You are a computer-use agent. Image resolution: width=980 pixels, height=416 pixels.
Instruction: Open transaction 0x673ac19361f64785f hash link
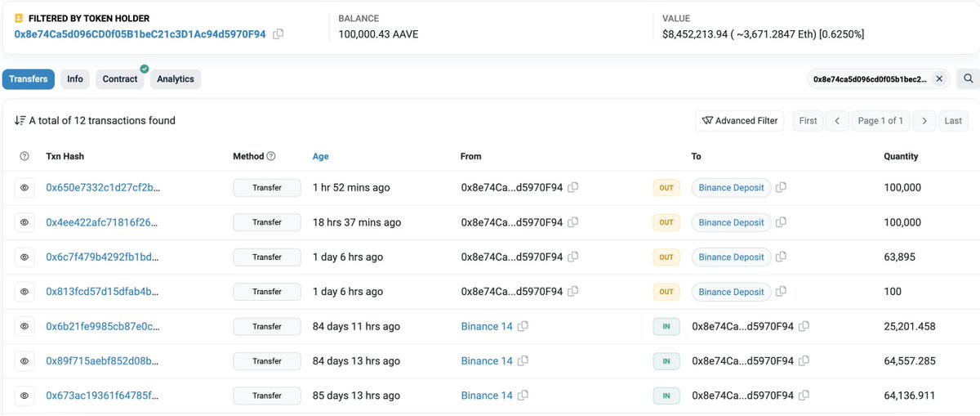coord(103,396)
